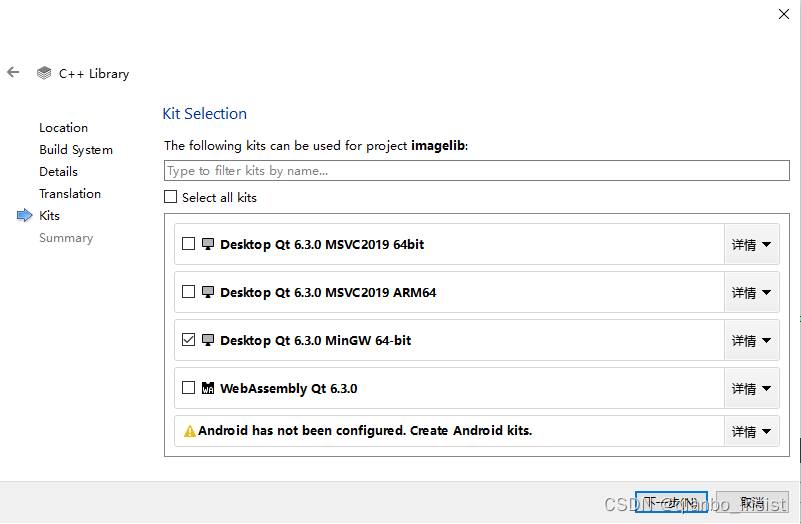Focus the filter kits by name field
This screenshot has height=524, width=801.
tap(477, 171)
